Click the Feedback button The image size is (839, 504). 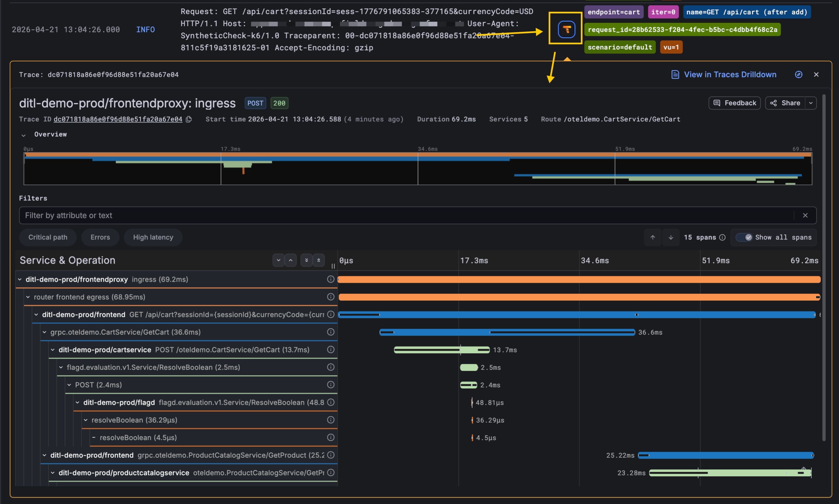tap(734, 103)
